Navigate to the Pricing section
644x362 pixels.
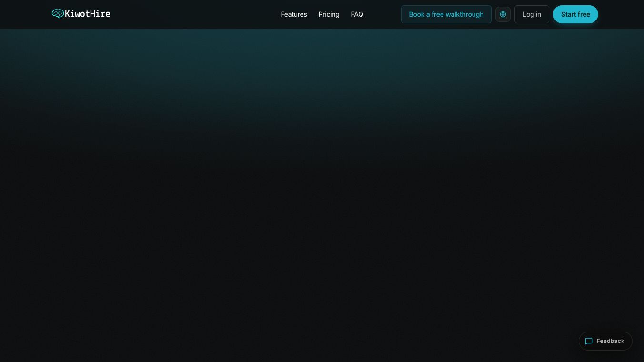pyautogui.click(x=329, y=14)
